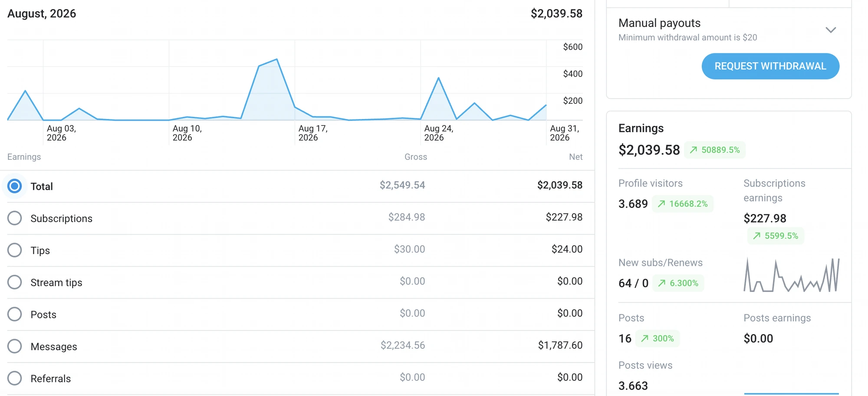Click the $24.00 Tips net value
The height and width of the screenshot is (396, 868).
567,249
